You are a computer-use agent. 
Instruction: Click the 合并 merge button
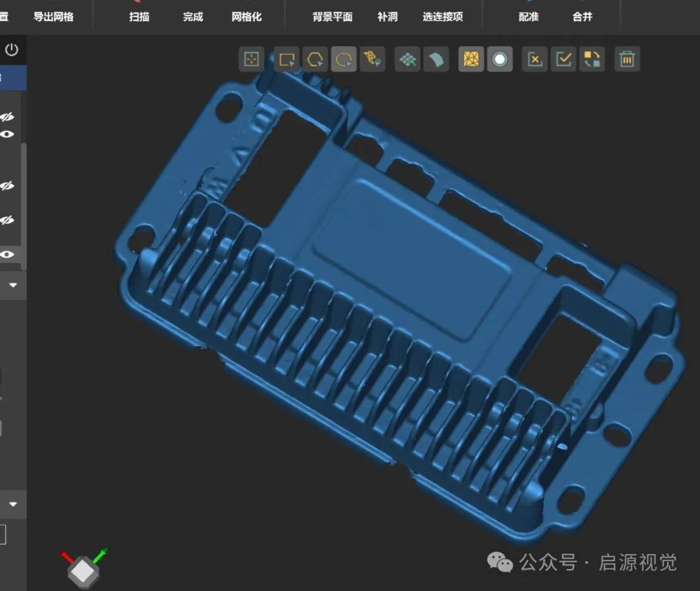pos(582,17)
